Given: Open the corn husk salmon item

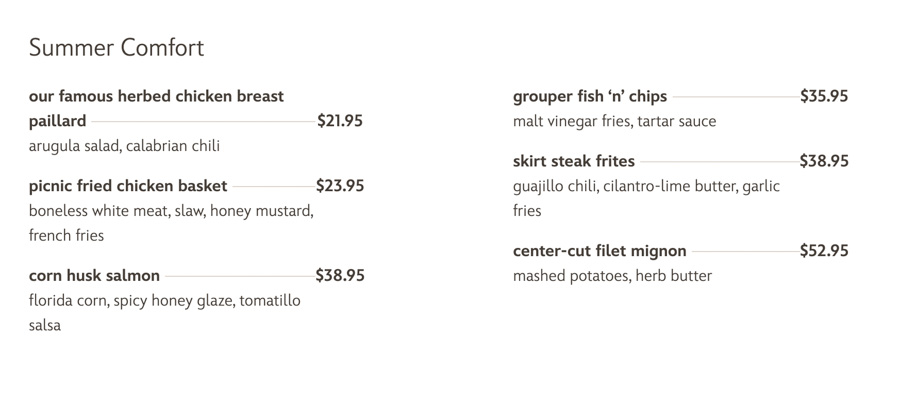Looking at the screenshot, I should pyautogui.click(x=94, y=276).
